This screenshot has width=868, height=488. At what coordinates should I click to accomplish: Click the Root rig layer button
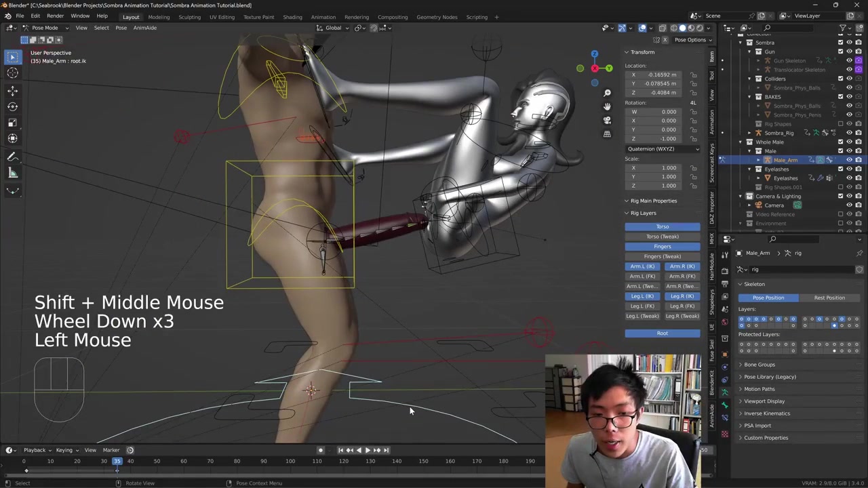pos(662,333)
